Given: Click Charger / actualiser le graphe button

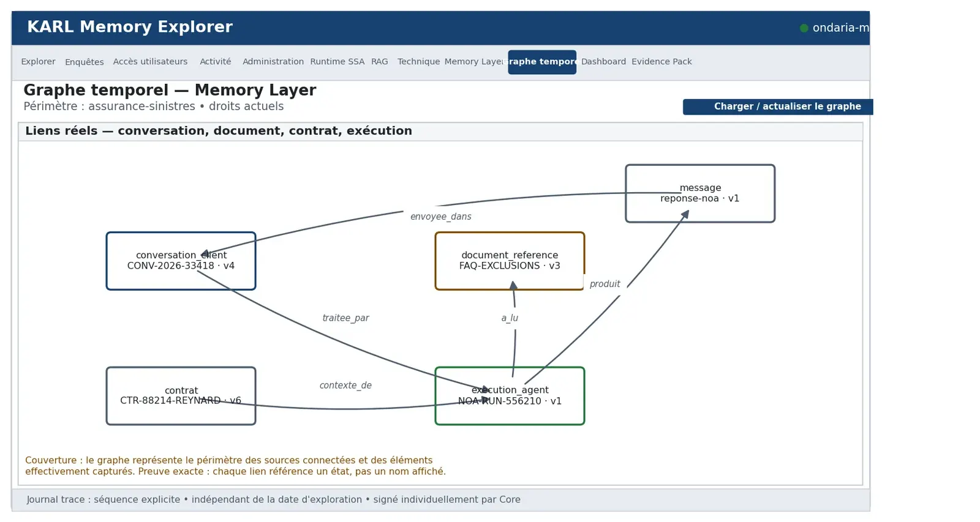Looking at the screenshot, I should [x=778, y=106].
